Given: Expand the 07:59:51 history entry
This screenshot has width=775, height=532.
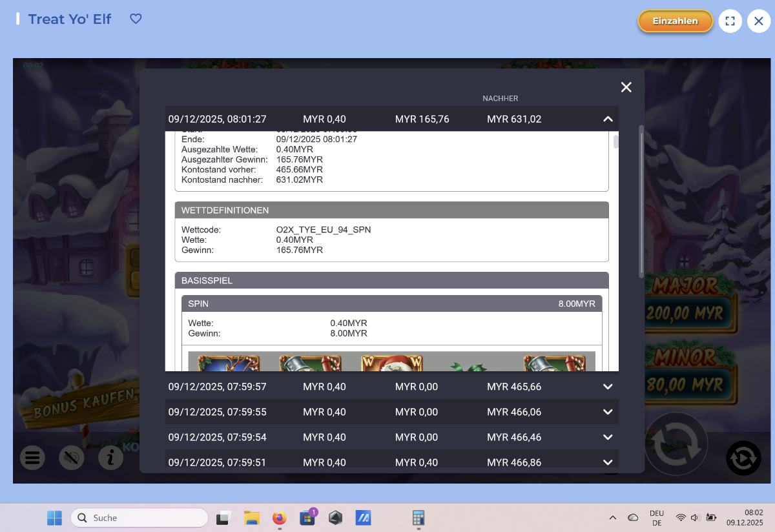Looking at the screenshot, I should point(607,462).
